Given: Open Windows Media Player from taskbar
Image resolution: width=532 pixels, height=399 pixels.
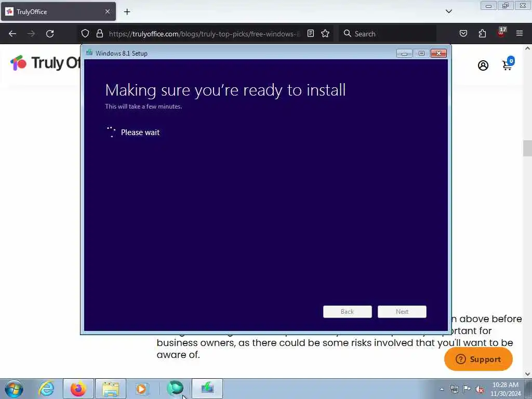Looking at the screenshot, I should pos(142,389).
